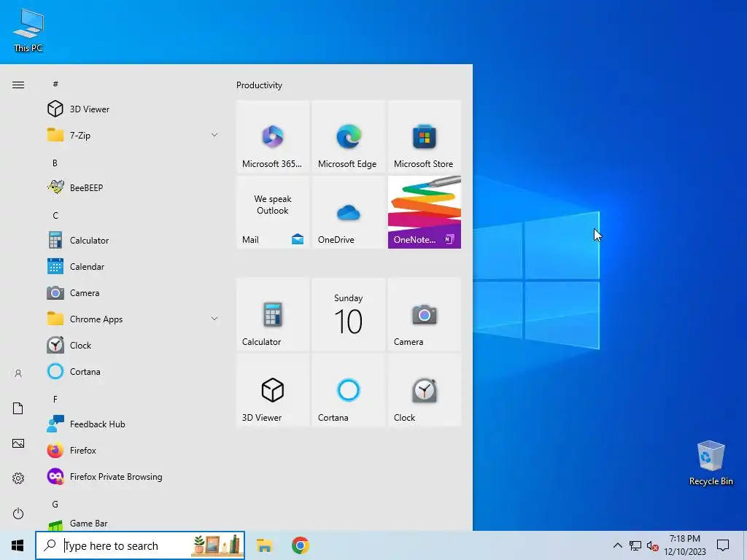The width and height of the screenshot is (747, 560).
Task: Open Google Chrome from the taskbar
Action: 300,545
